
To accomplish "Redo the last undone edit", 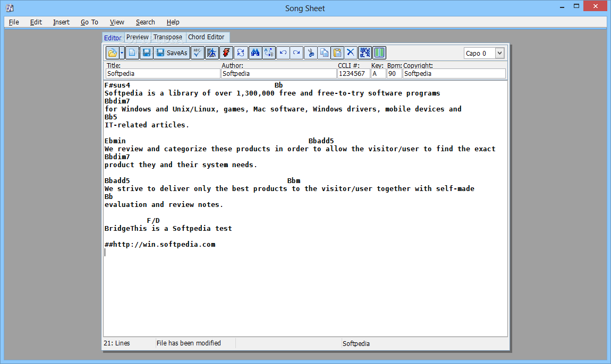I will 296,53.
